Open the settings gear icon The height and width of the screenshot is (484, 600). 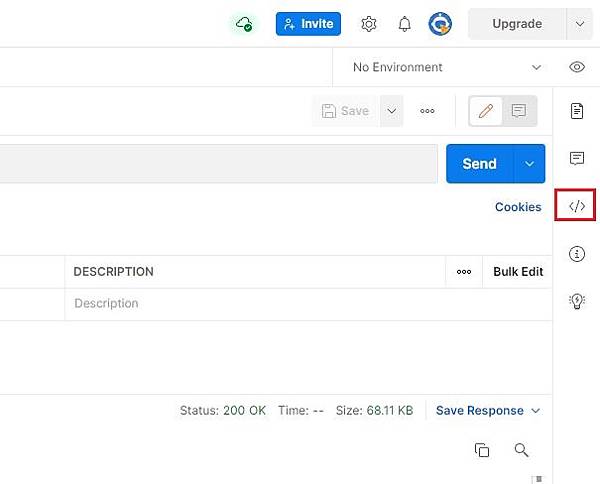click(368, 24)
